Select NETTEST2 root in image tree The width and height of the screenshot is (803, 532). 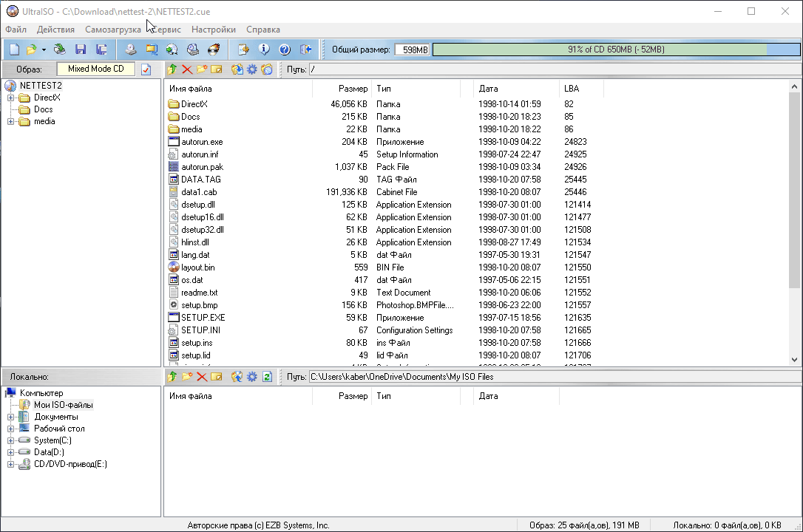tap(41, 86)
